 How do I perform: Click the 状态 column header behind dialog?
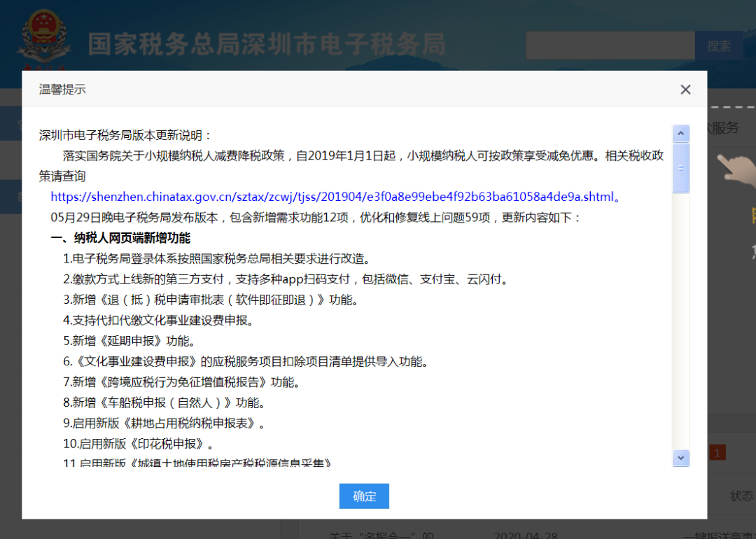(741, 496)
